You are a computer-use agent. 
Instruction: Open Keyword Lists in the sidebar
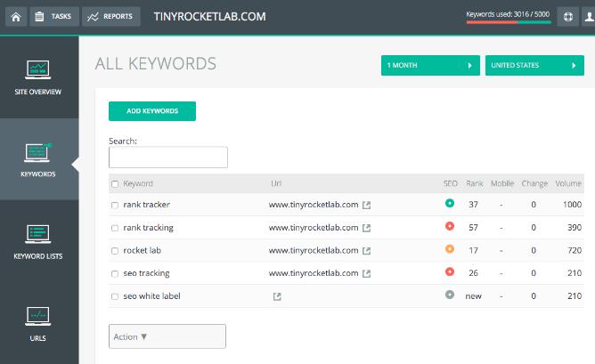[x=38, y=242]
